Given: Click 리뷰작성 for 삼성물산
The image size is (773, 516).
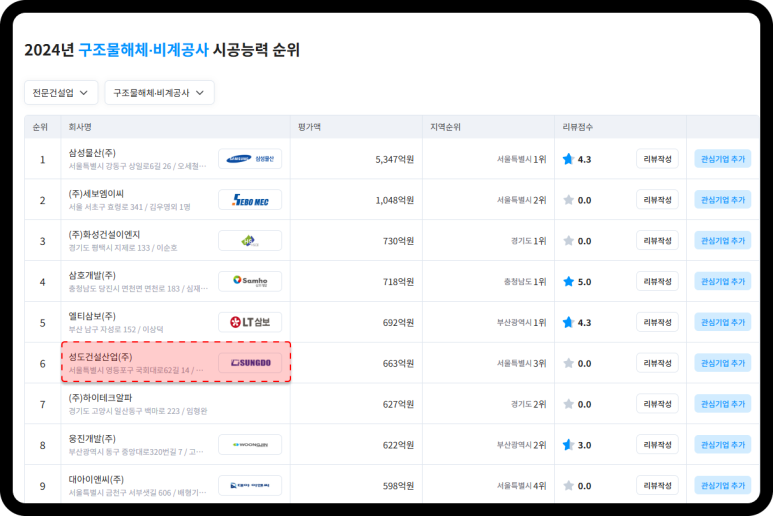Looking at the screenshot, I should [x=657, y=159].
